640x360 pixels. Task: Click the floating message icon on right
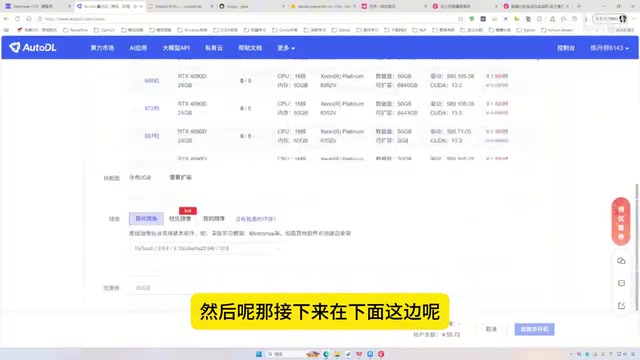pos(621,283)
